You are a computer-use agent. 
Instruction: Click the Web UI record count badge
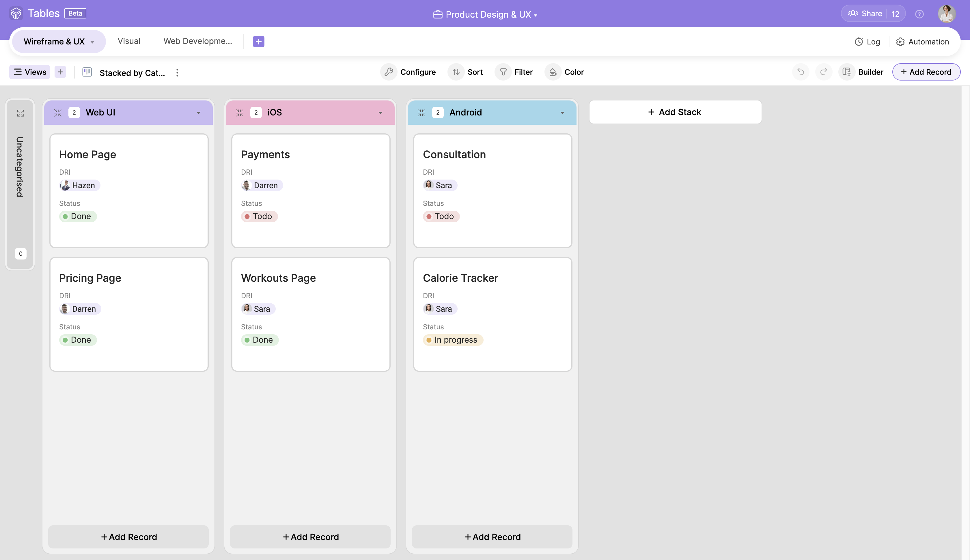pos(74,113)
